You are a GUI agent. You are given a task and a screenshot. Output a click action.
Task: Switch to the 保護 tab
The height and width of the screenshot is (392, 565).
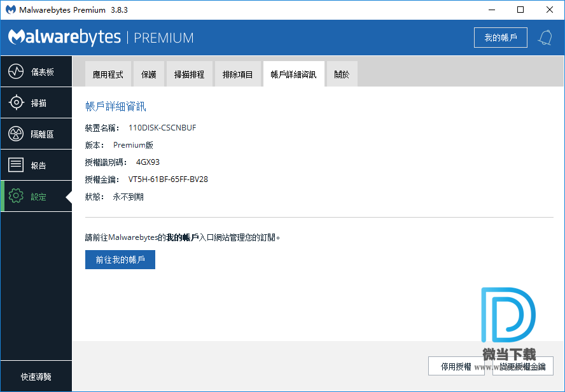[x=149, y=74]
